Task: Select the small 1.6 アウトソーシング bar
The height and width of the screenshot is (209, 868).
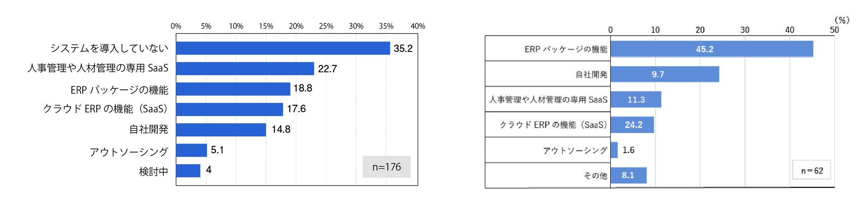Action: pyautogui.click(x=614, y=150)
